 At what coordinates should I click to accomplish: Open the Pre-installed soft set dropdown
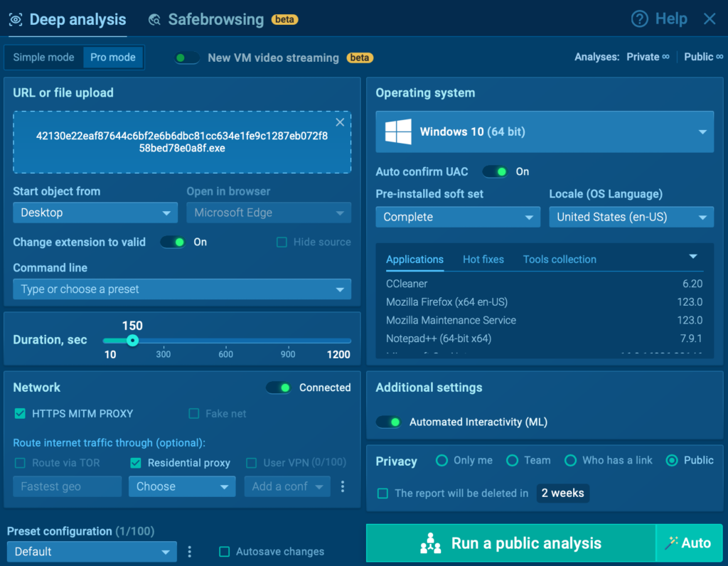pos(458,217)
